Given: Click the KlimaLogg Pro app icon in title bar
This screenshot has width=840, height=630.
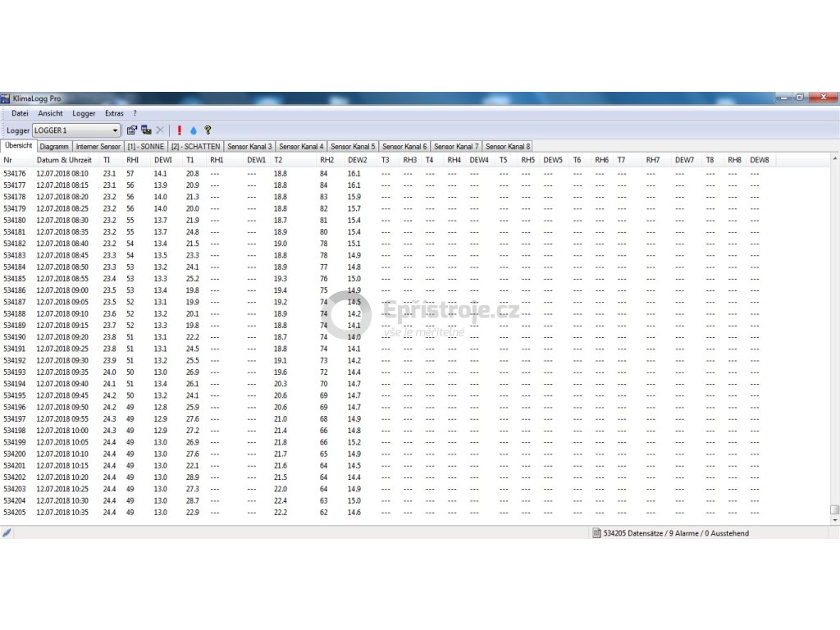Looking at the screenshot, I should coord(6,98).
